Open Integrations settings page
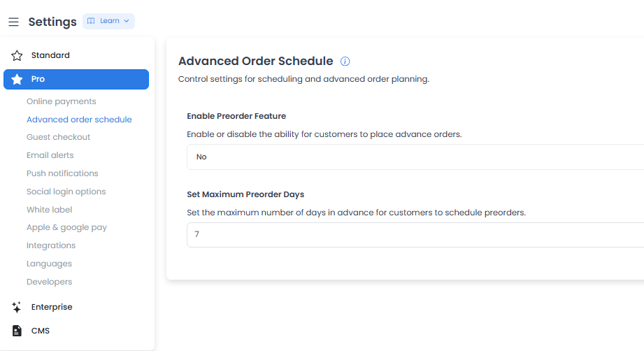644x351 pixels. pos(51,245)
